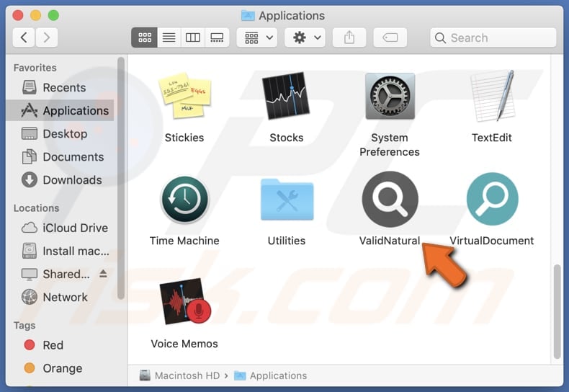Click Macintosh HD in the path bar

[x=180, y=375]
